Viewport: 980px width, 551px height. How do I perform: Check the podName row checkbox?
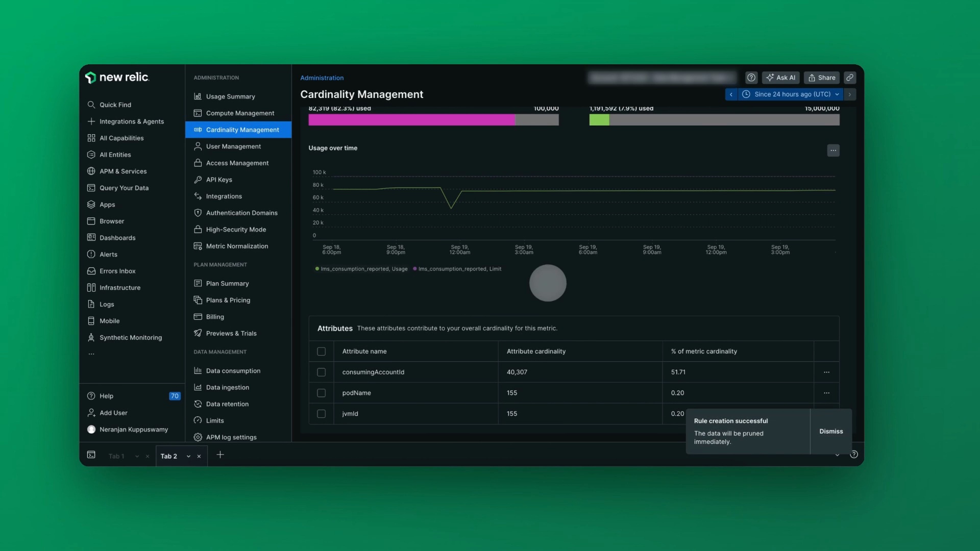321,393
